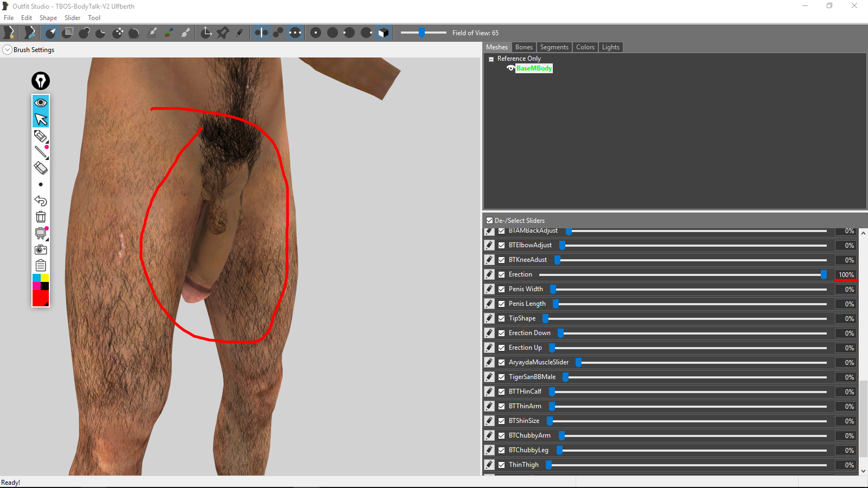The image size is (868, 488).
Task: Open the Lights tab
Action: (x=611, y=47)
